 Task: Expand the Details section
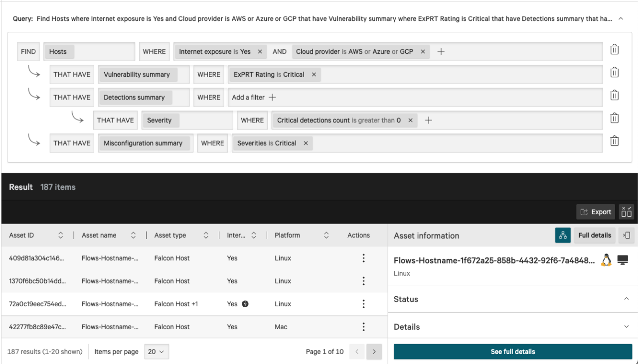point(627,327)
